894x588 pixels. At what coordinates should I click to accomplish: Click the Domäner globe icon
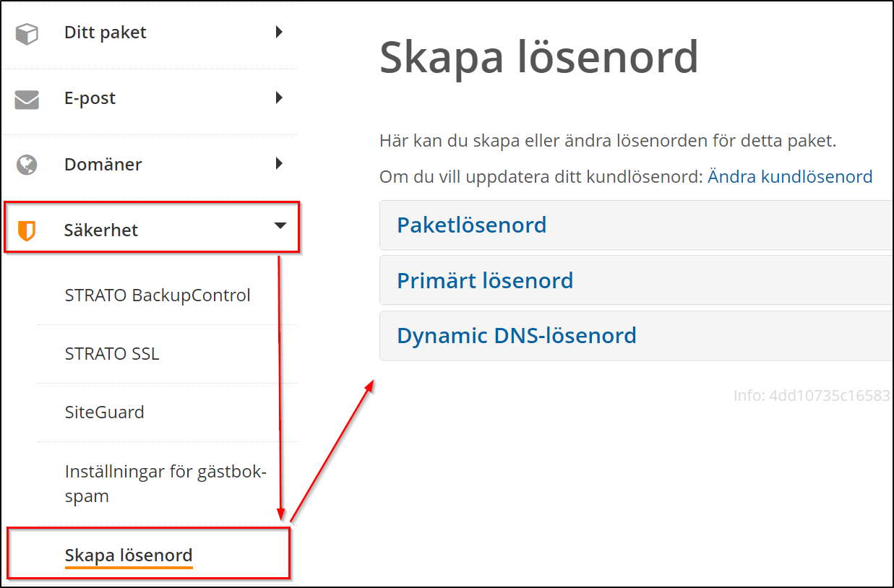27,165
